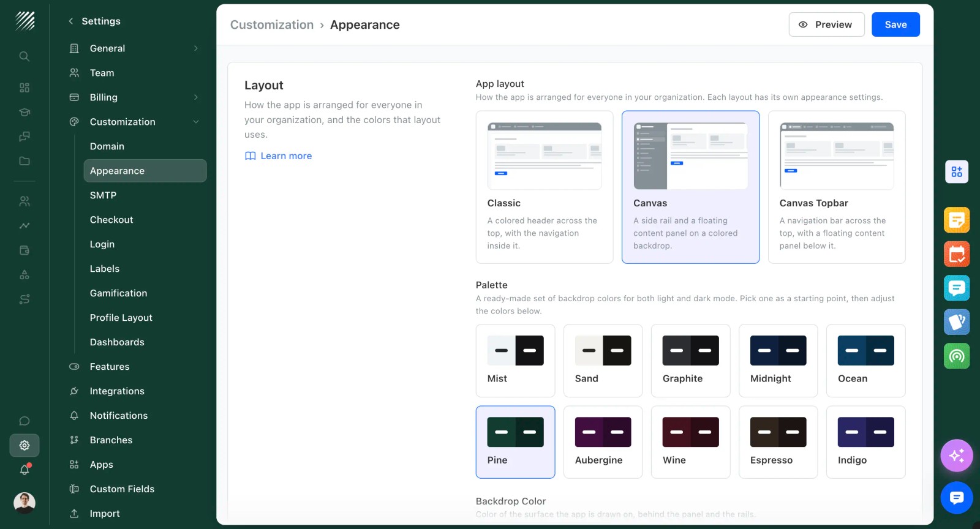980x529 pixels.
Task: Click the Save button
Action: point(895,24)
